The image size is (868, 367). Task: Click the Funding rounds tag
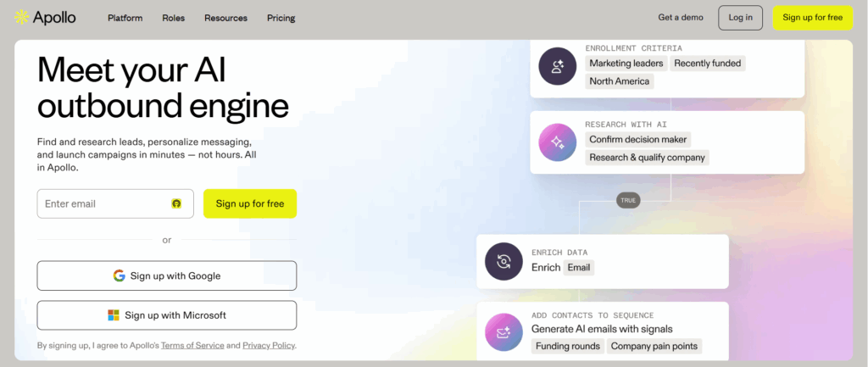pos(567,346)
